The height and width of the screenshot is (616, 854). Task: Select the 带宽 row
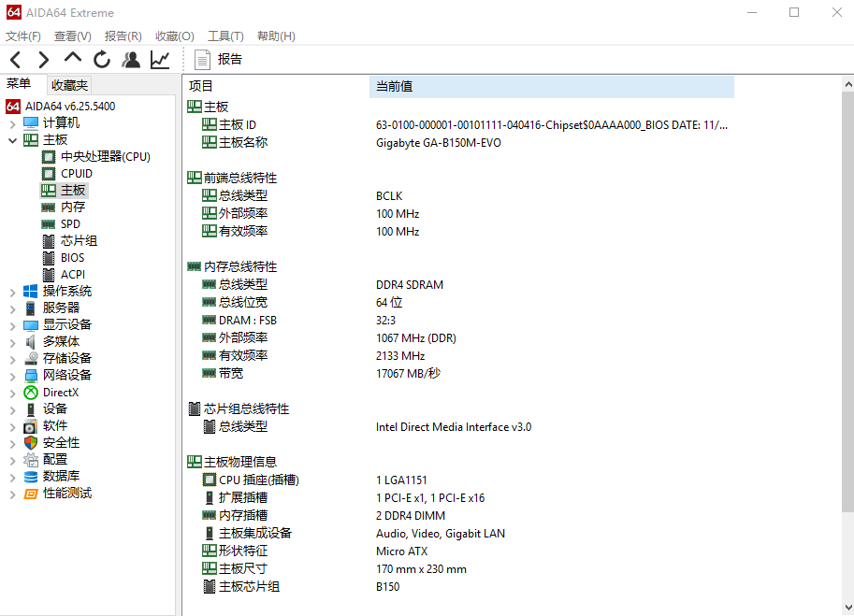tap(461, 374)
